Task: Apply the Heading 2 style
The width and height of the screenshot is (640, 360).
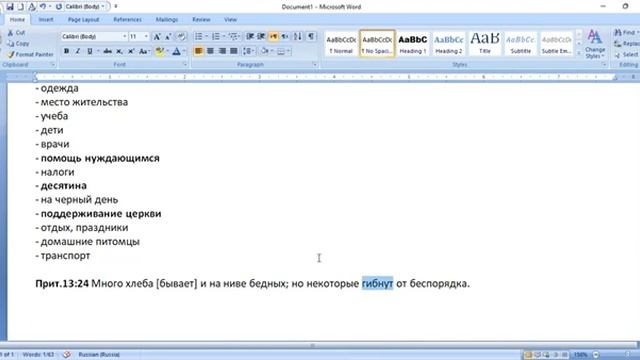Action: coord(449,44)
